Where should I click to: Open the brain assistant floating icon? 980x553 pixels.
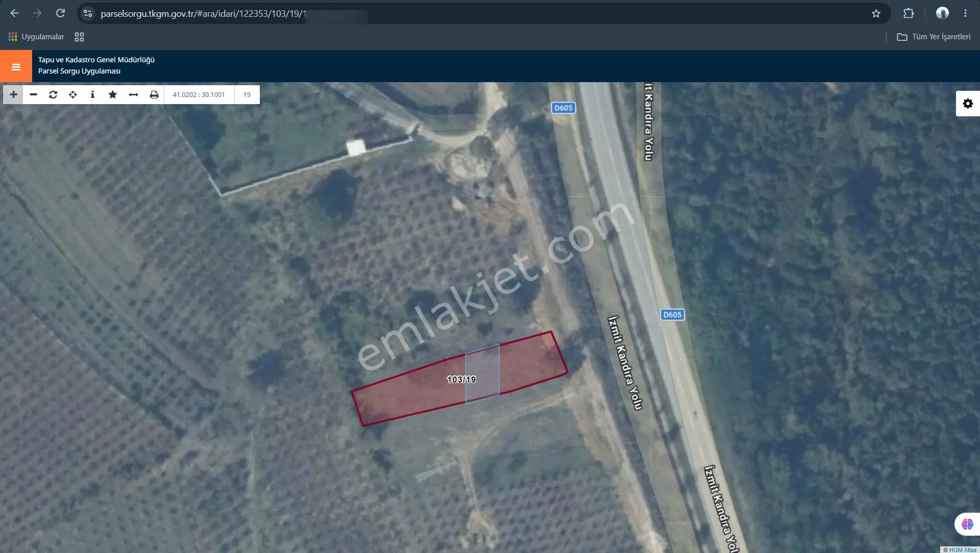point(967,524)
